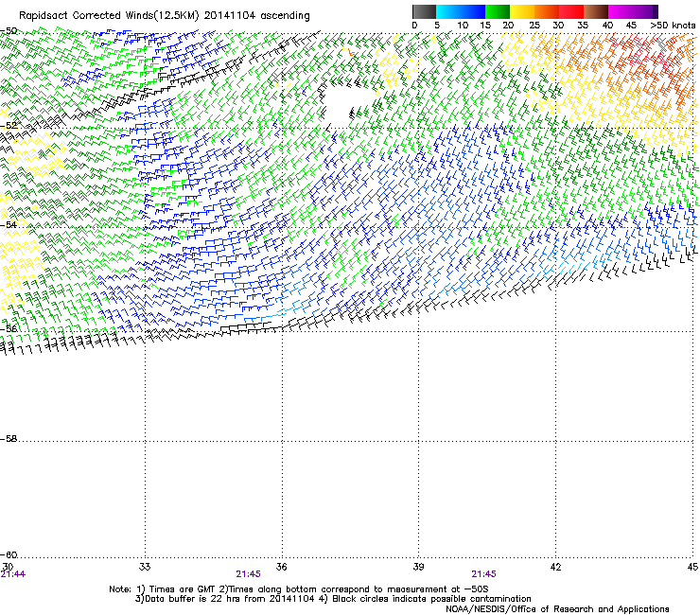Pick the cyan 5-10 knots legend swatch
The image size is (700, 615).
(x=448, y=11)
